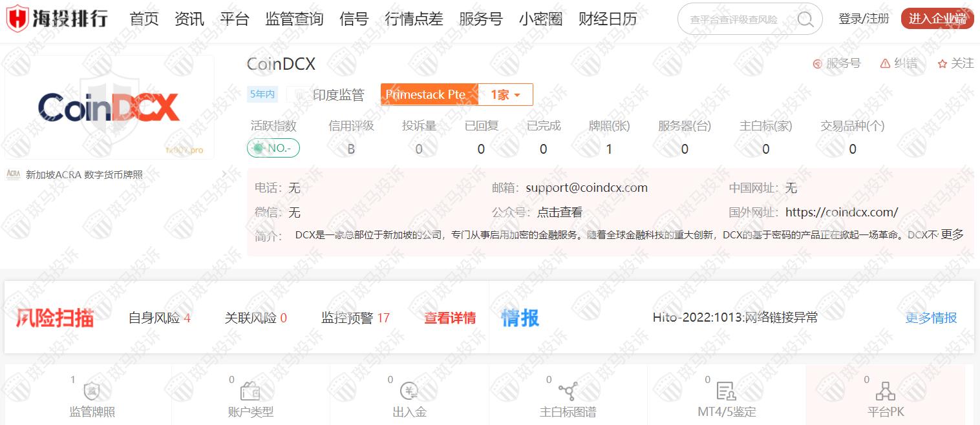
Task: Click the 纠错 warning icon
Action: [886, 63]
